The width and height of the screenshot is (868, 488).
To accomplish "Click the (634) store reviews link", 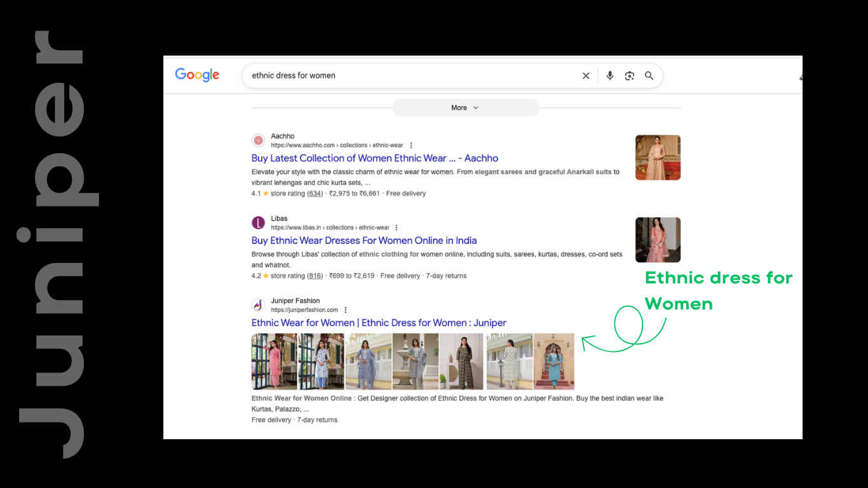I will pyautogui.click(x=315, y=193).
